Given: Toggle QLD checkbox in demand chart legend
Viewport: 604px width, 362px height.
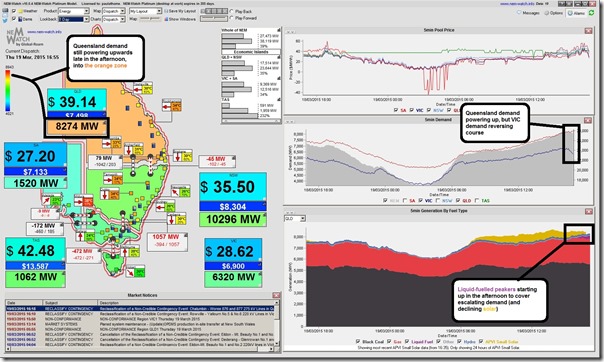Looking at the screenshot, I should [x=458, y=200].
